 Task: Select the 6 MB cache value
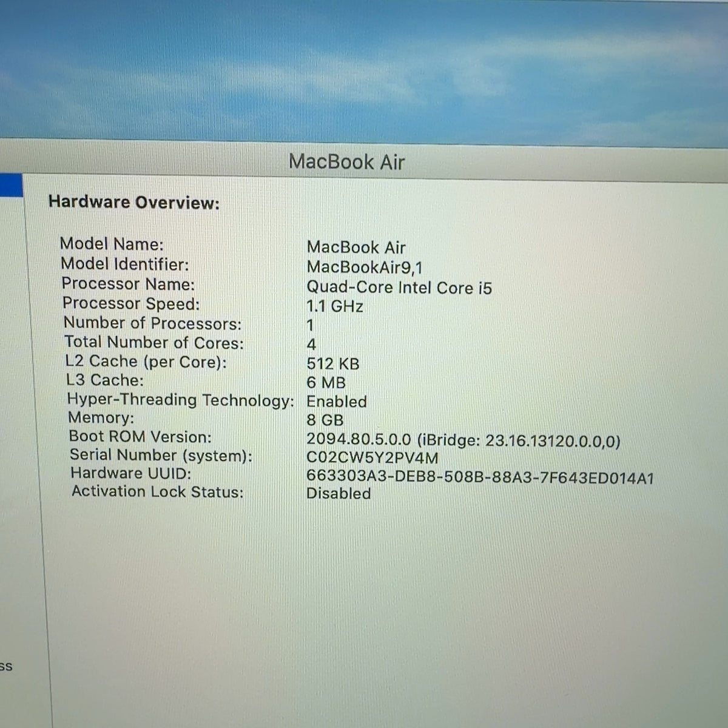(x=326, y=383)
